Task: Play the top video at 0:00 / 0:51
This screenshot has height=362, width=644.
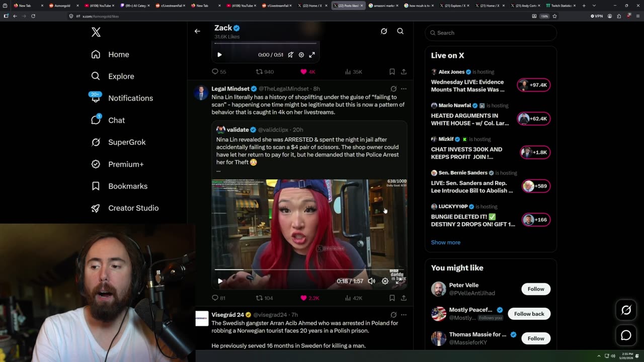Action: (219, 55)
